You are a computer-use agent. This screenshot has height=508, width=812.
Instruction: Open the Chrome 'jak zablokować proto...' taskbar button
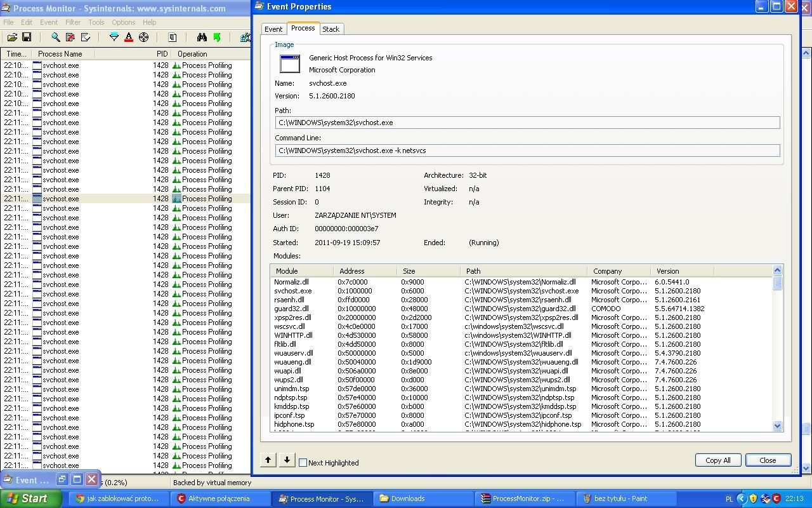click(x=119, y=498)
